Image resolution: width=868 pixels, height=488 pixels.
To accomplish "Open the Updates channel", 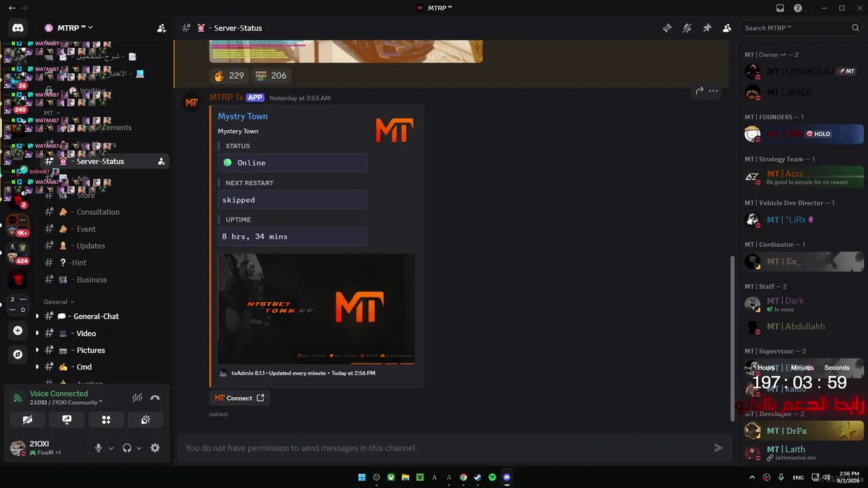I will pyautogui.click(x=91, y=246).
